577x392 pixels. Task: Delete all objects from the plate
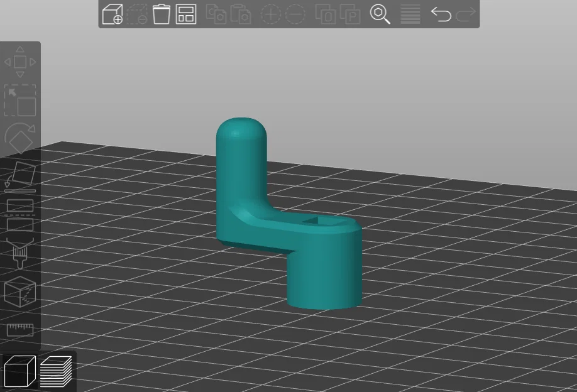coord(161,14)
